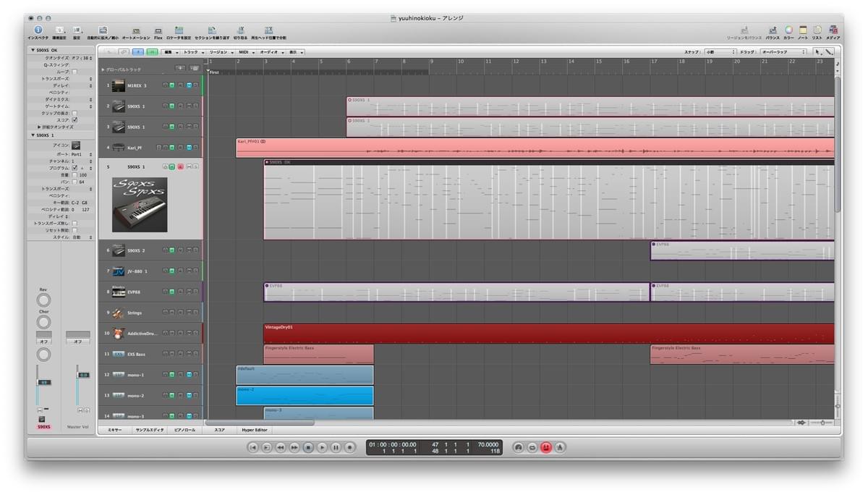This screenshot has width=868, height=495.
Task: Click the pause button in transport
Action: [x=336, y=448]
